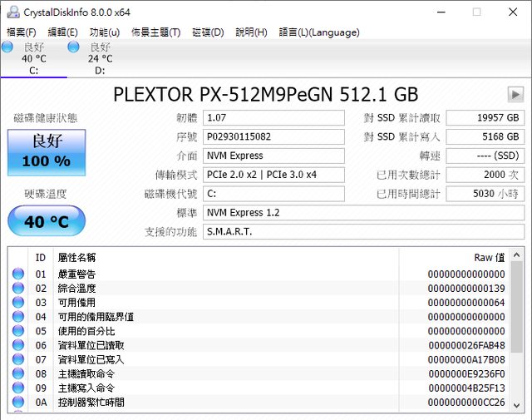532x420 pixels.
Task: Select the C: drive status orb
Action: click(x=7, y=47)
